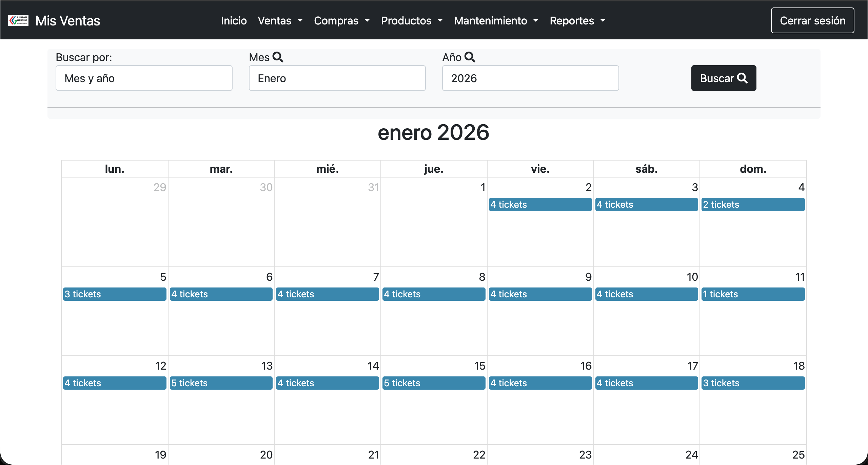Click the Buscar search button
The width and height of the screenshot is (868, 465).
(x=724, y=78)
